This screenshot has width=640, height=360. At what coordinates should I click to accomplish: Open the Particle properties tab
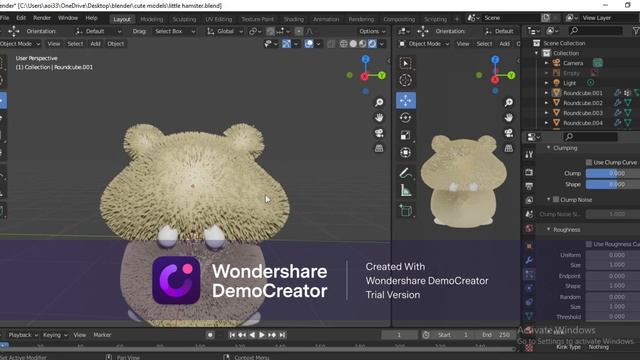pyautogui.click(x=529, y=274)
